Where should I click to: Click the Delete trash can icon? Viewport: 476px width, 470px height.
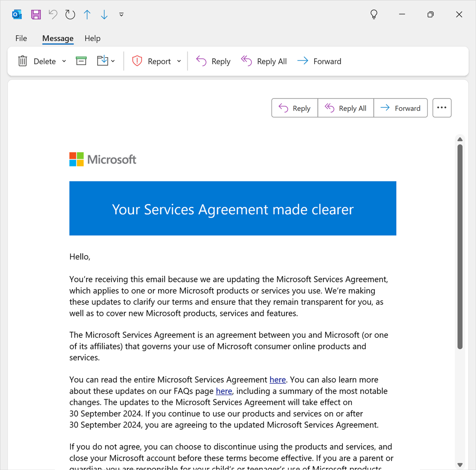(x=23, y=61)
